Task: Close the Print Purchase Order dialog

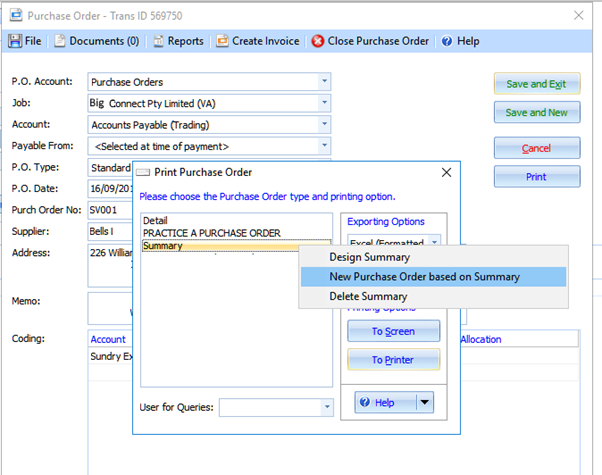Action: (446, 172)
